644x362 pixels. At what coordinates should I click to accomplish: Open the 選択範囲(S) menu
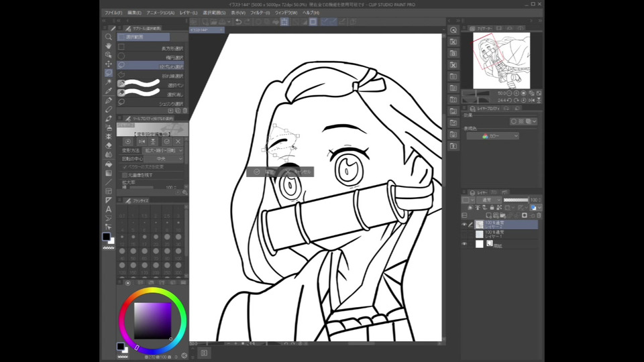click(214, 13)
